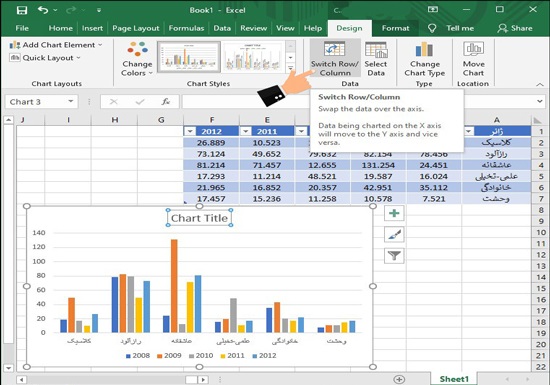Click cell containing 48.521
The image size is (550, 385).
point(322,176)
